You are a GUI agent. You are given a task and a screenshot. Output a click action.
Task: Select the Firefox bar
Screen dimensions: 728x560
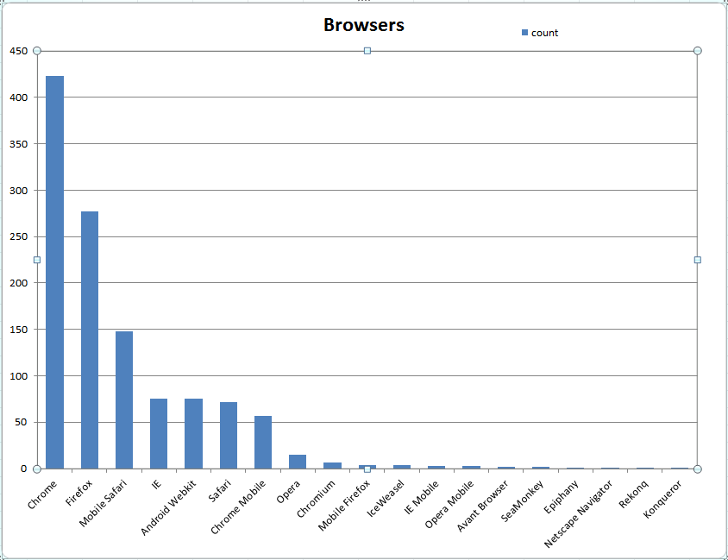(90, 340)
